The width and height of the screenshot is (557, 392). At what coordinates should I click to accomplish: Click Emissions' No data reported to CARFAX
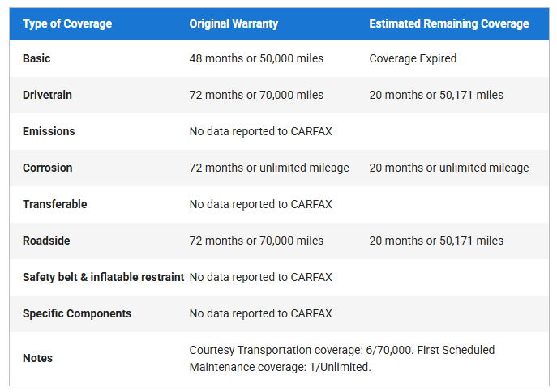[x=260, y=131]
